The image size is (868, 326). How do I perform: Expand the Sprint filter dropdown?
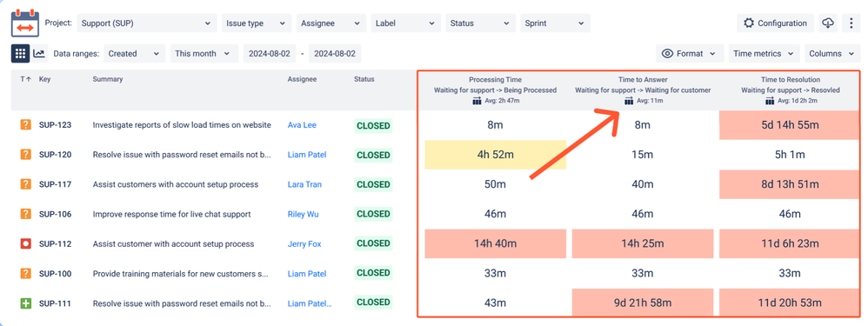pyautogui.click(x=555, y=23)
